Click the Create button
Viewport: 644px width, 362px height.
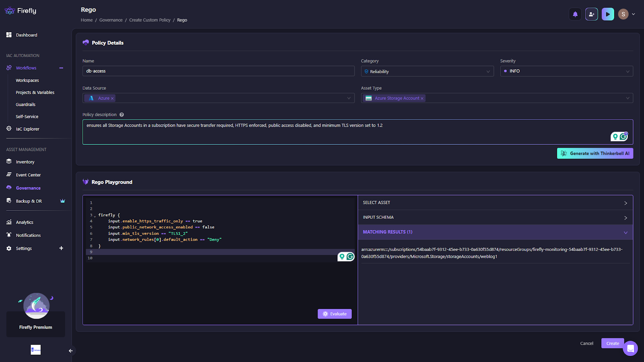[613, 343]
